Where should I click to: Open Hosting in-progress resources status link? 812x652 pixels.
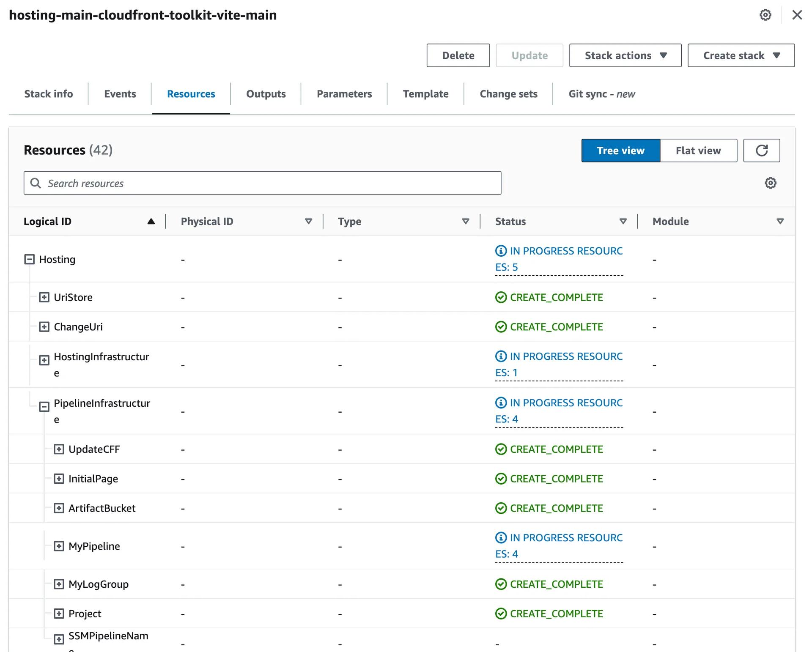559,259
